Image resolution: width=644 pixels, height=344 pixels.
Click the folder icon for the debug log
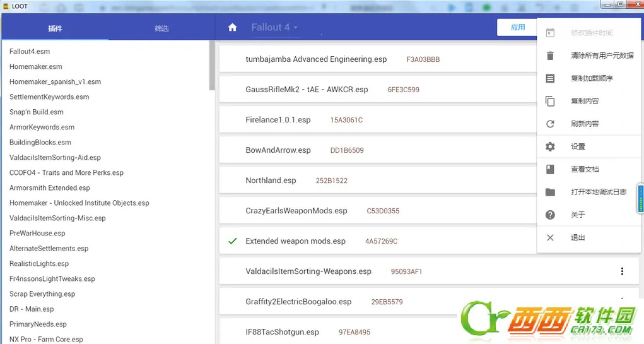pyautogui.click(x=550, y=192)
